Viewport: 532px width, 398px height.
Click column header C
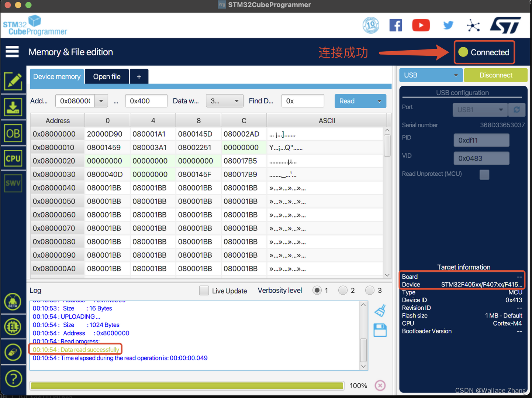244,120
